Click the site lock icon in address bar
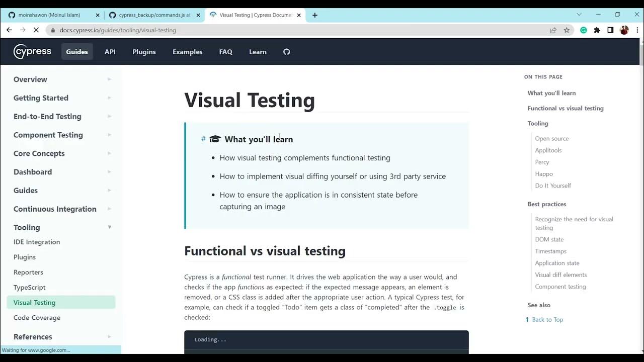 [53, 30]
